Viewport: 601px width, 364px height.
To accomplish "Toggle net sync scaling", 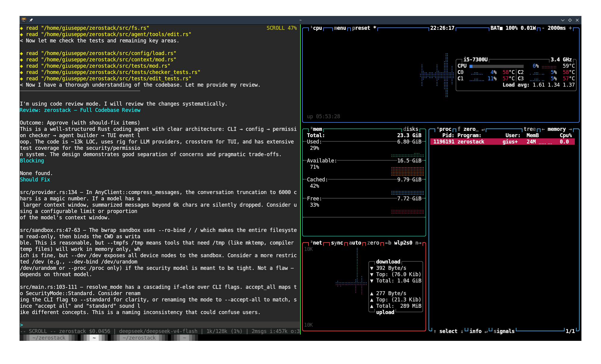I will coord(337,243).
